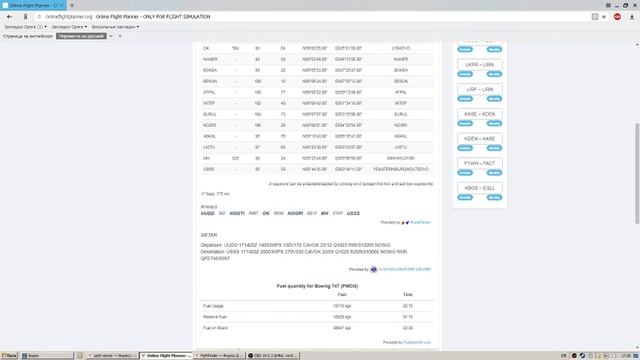The width and height of the screenshot is (640, 360).
Task: Click the Details button under LKPR – LIRN
Action: pos(465,74)
